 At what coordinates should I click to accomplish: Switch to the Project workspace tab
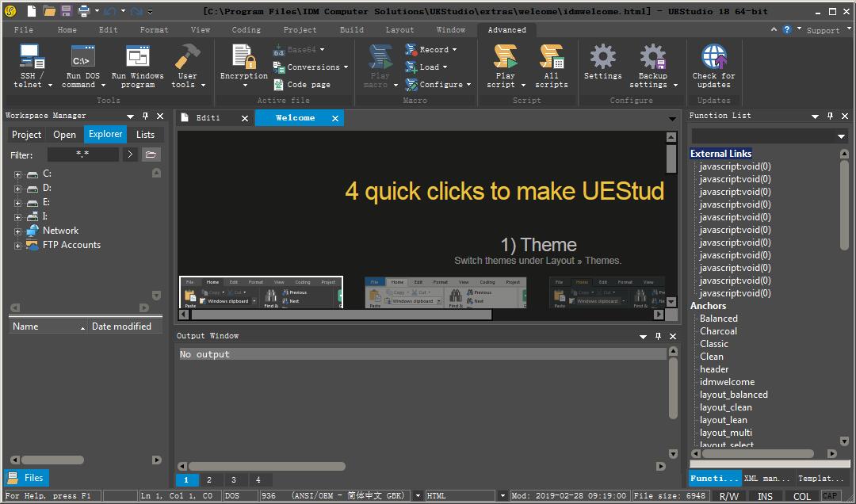[x=26, y=135]
